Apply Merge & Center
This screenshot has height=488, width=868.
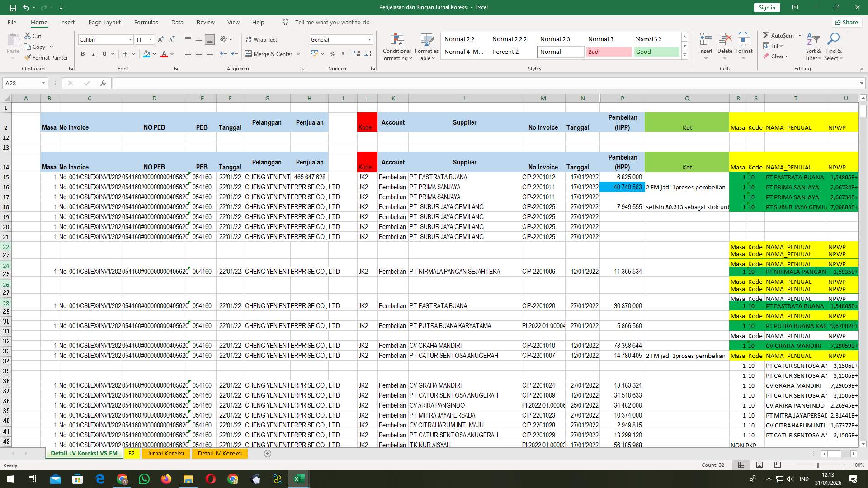pyautogui.click(x=269, y=54)
